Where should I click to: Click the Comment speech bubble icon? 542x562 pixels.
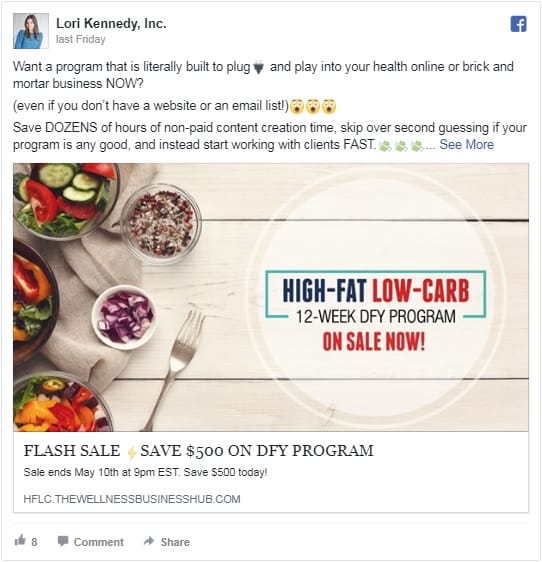click(63, 541)
